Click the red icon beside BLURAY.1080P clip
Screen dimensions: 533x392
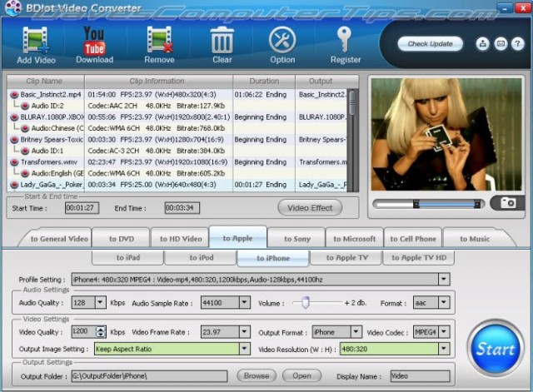tap(14, 117)
